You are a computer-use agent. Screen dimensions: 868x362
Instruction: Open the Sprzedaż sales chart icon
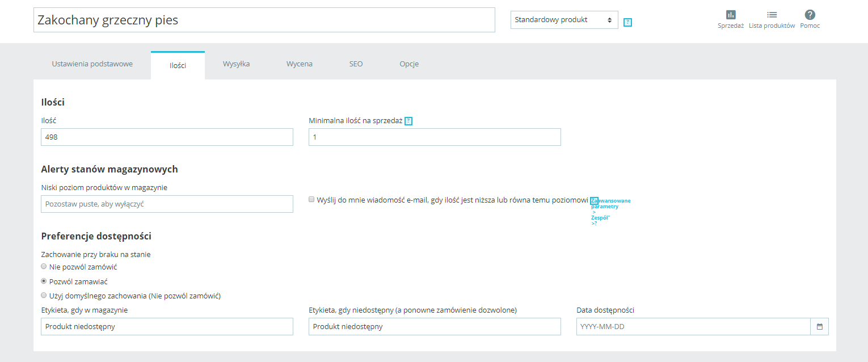731,15
